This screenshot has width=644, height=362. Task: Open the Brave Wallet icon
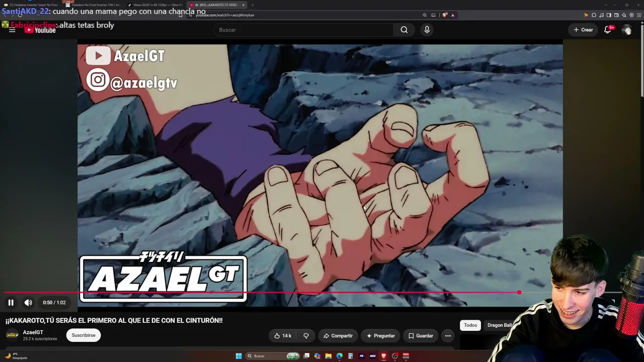coord(616,15)
